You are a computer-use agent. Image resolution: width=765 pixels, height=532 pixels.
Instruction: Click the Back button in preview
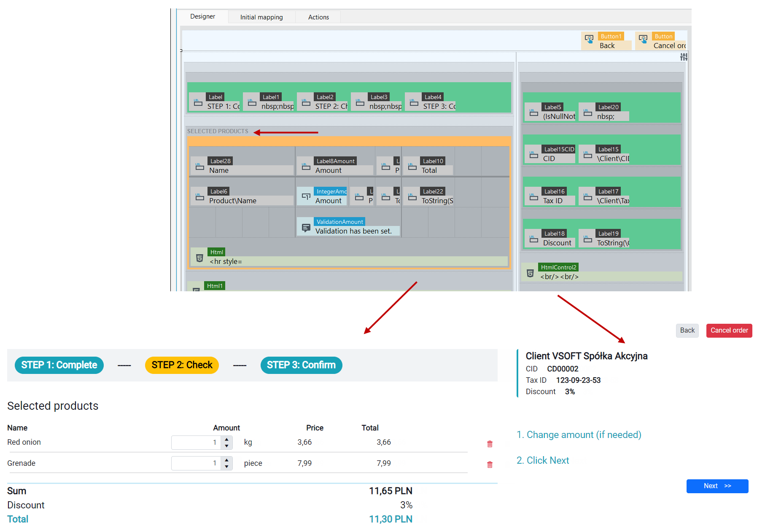687,330
